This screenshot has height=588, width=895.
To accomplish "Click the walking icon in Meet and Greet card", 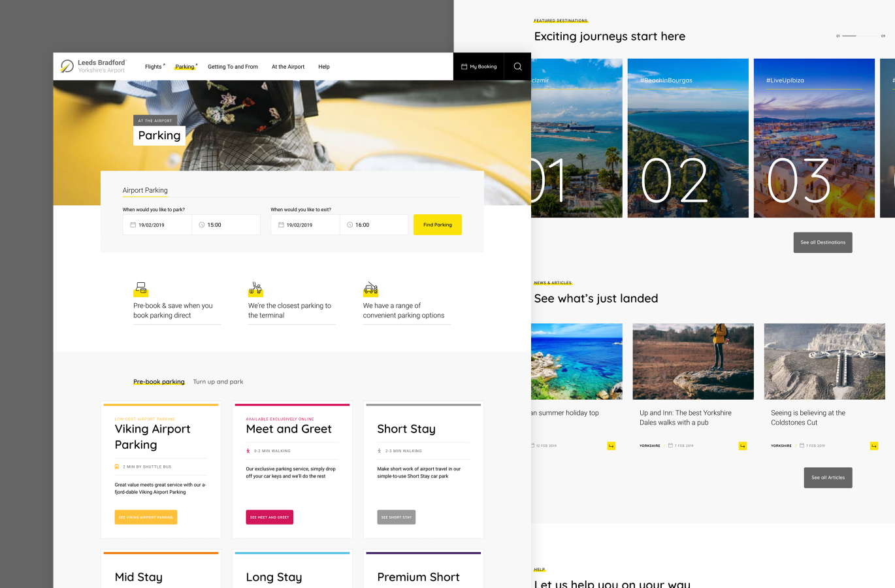I will [248, 451].
